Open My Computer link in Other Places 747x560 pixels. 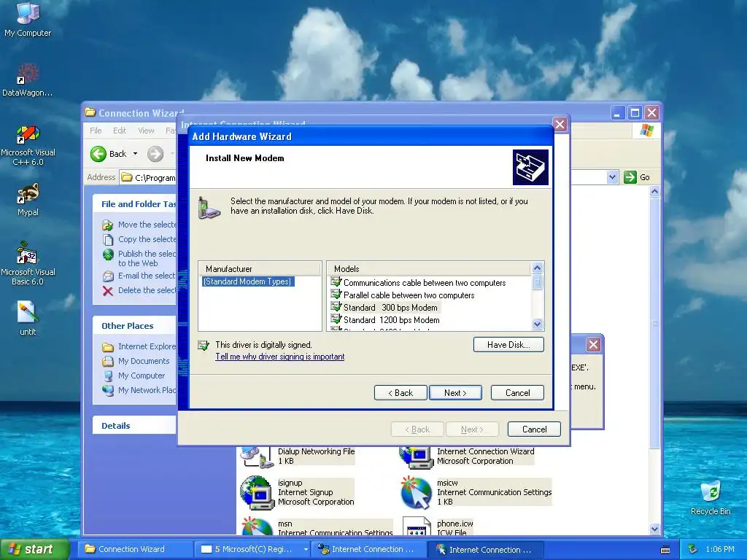[142, 376]
